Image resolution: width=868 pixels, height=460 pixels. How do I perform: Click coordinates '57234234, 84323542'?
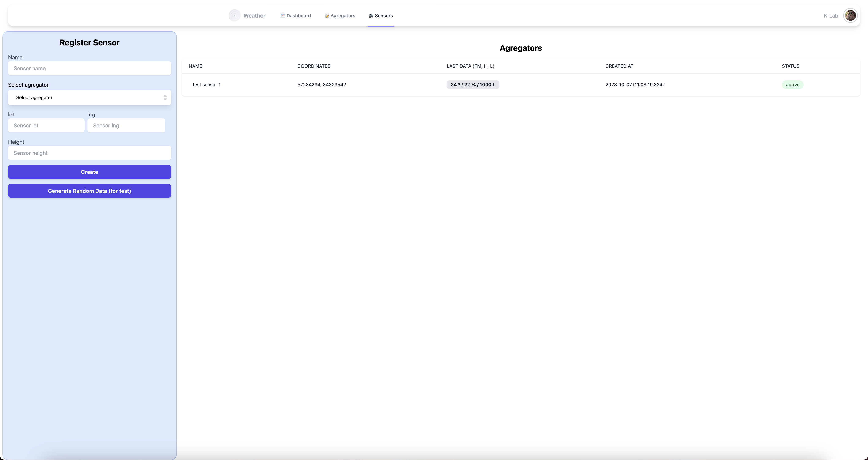tap(322, 85)
